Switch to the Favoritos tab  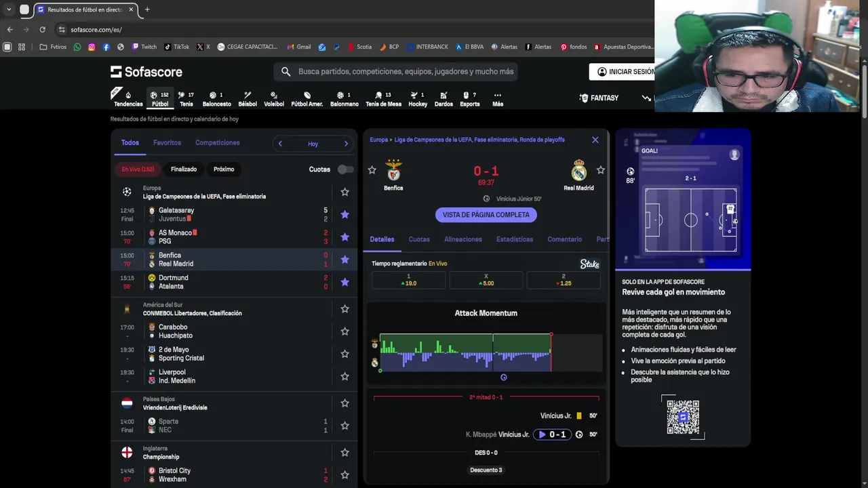(x=167, y=143)
